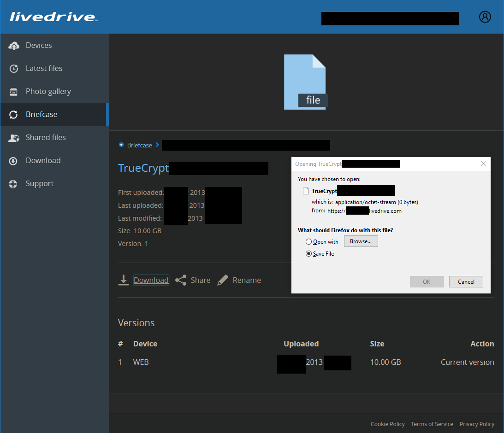Select Briefcase in the sidebar

54,114
